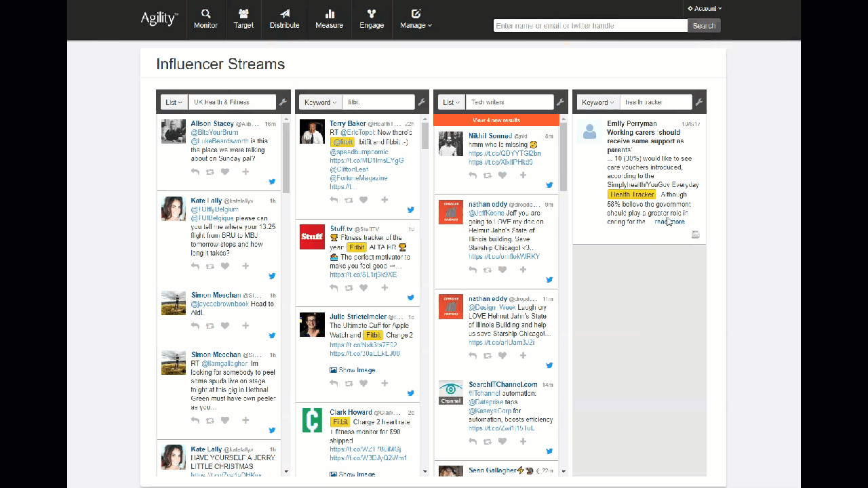
Task: Reply to SearchITChannel.com tweet
Action: tap(473, 442)
